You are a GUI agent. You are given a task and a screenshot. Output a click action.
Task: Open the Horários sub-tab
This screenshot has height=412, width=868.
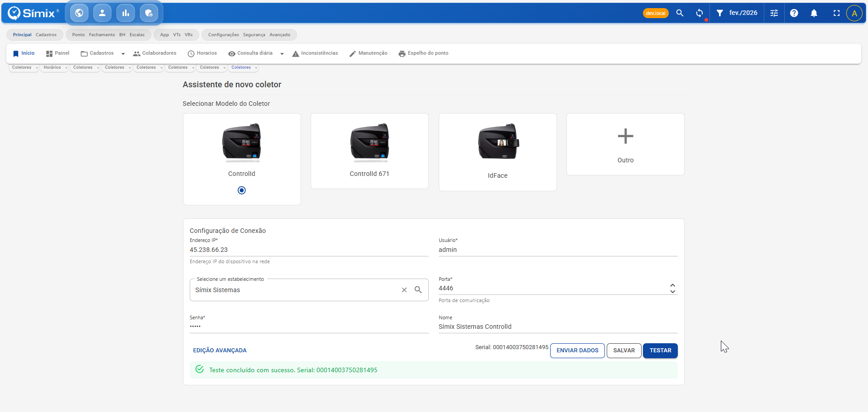(x=52, y=67)
